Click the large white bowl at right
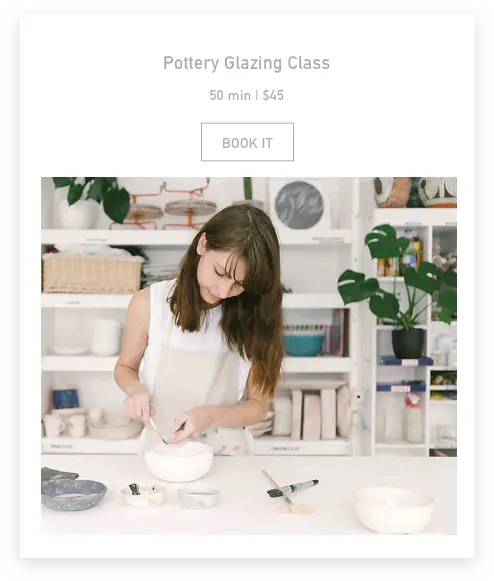The width and height of the screenshot is (494, 581). click(x=394, y=509)
